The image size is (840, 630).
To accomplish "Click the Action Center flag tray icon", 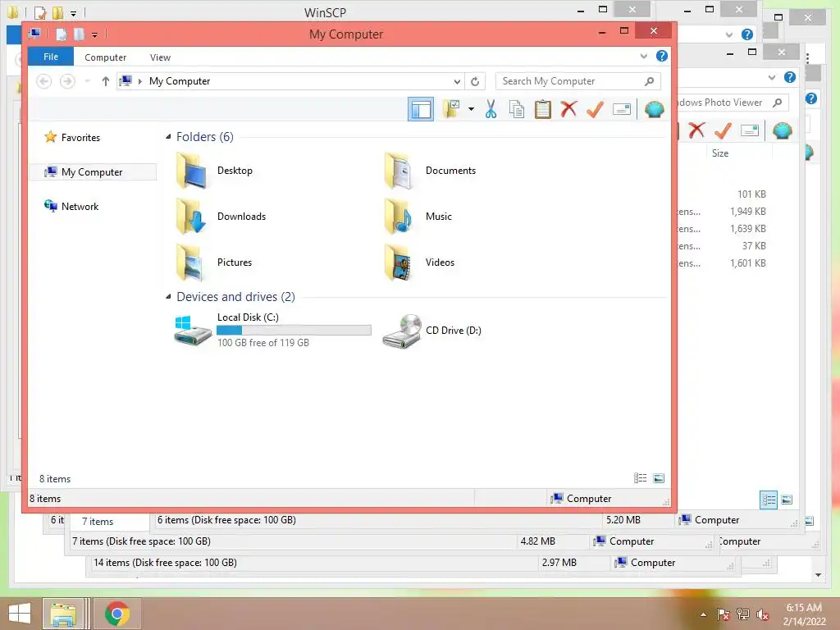I will pyautogui.click(x=723, y=614).
